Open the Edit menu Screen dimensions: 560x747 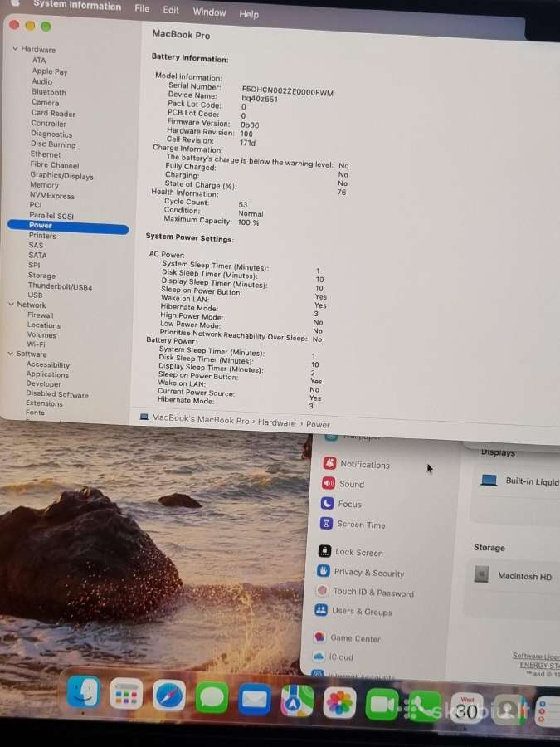point(170,11)
